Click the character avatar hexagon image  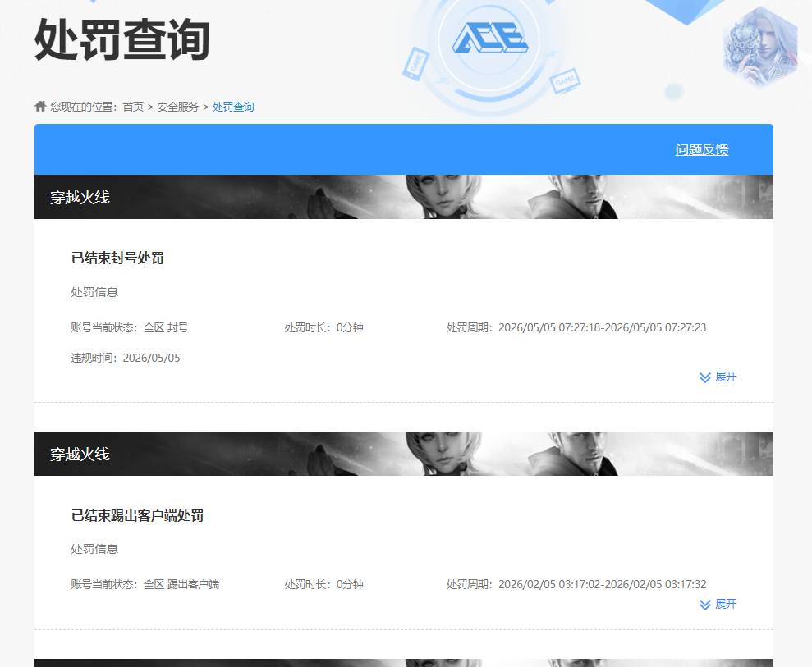point(760,47)
